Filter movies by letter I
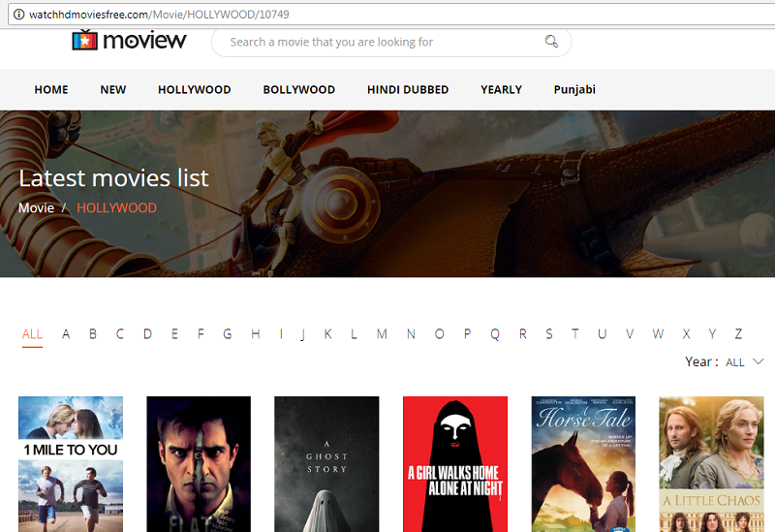 tap(281, 334)
